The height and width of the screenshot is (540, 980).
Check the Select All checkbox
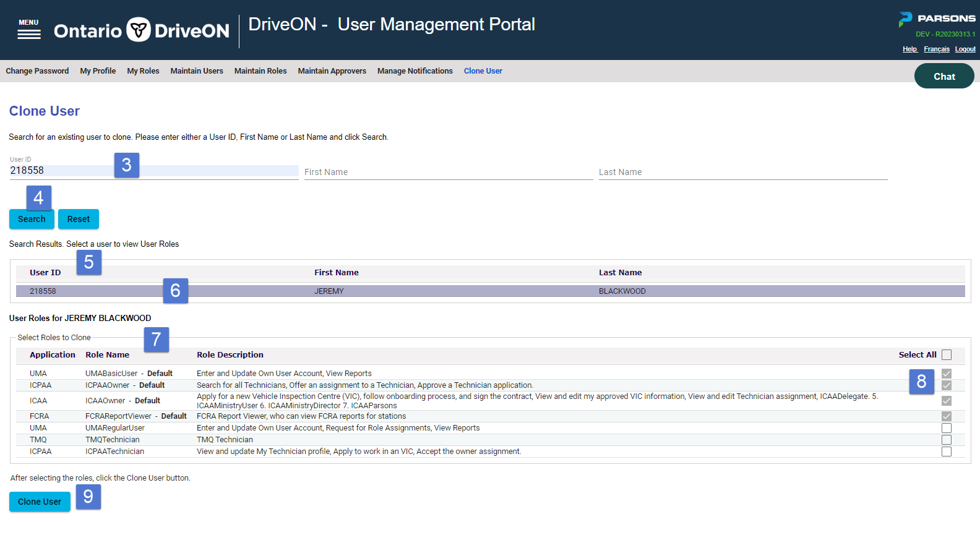tap(946, 355)
